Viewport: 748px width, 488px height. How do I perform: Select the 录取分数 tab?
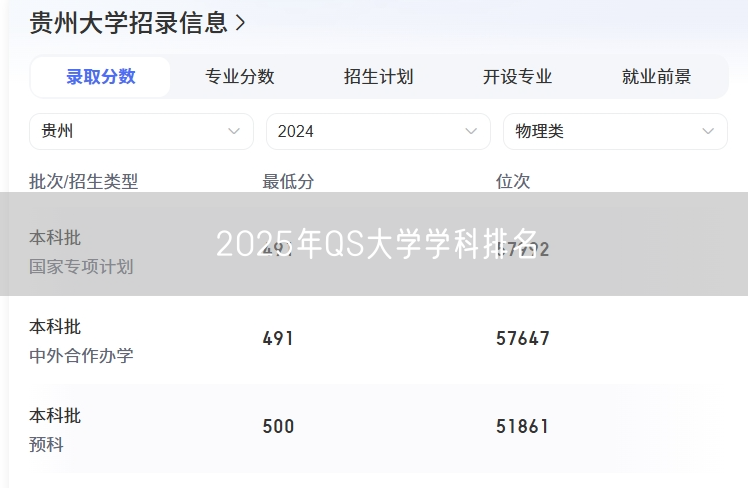[101, 77]
